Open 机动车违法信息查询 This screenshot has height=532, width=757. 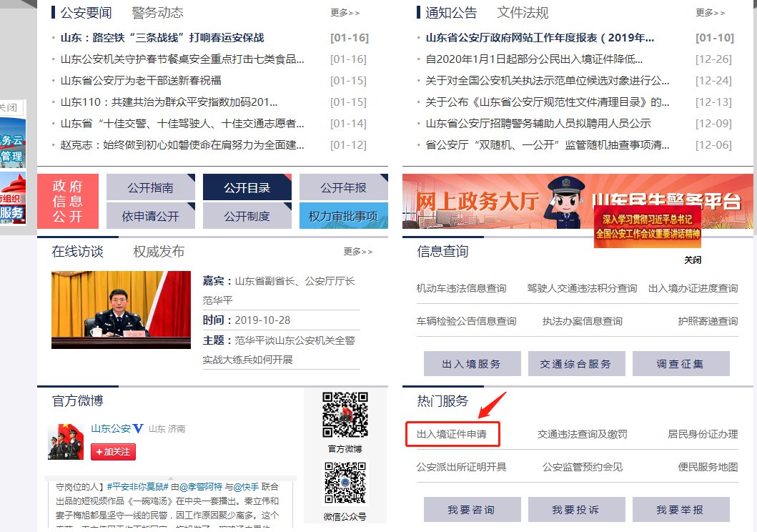click(461, 288)
